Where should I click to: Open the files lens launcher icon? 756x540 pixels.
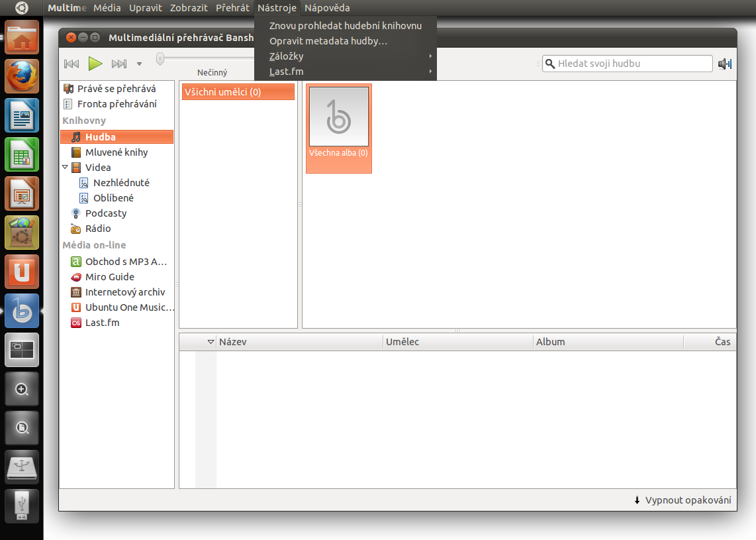22,428
